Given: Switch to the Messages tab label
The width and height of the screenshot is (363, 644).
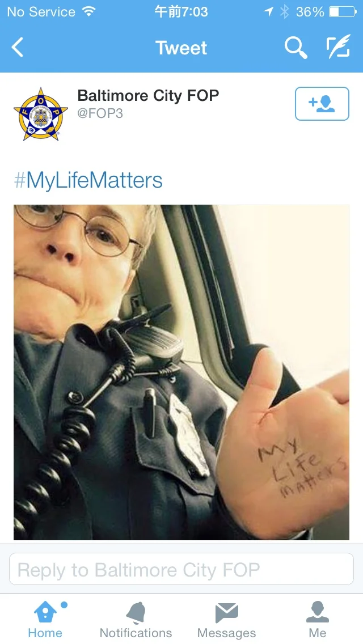Looking at the screenshot, I should click(226, 633).
